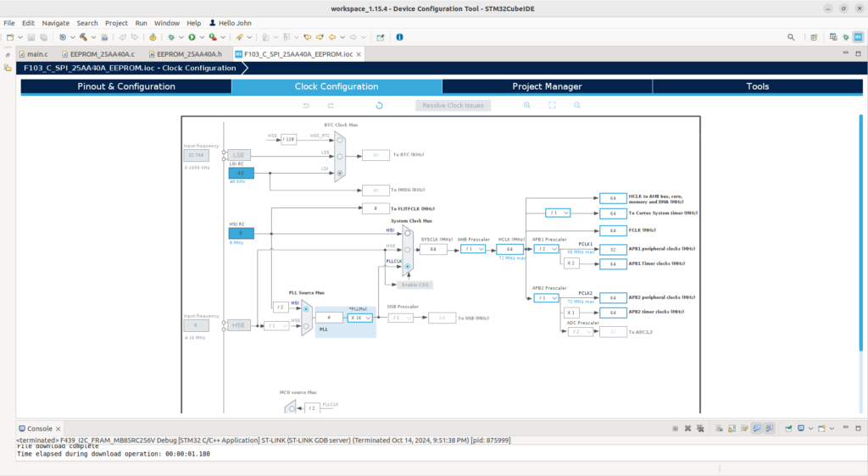Click the Resolve Clock Issues button
The width and height of the screenshot is (868, 476).
453,105
